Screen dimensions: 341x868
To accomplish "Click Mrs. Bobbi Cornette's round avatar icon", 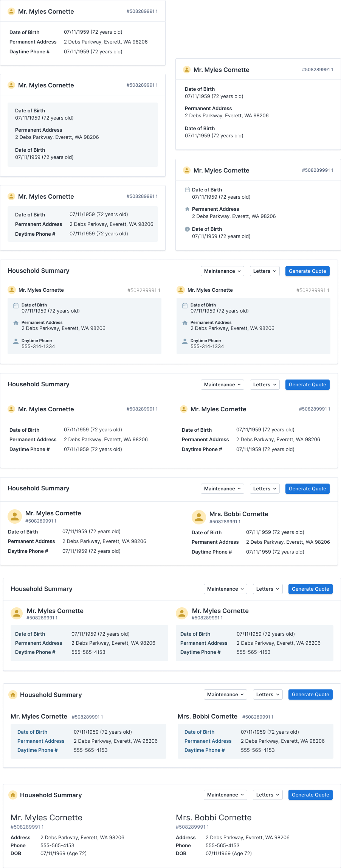I will [x=198, y=517].
